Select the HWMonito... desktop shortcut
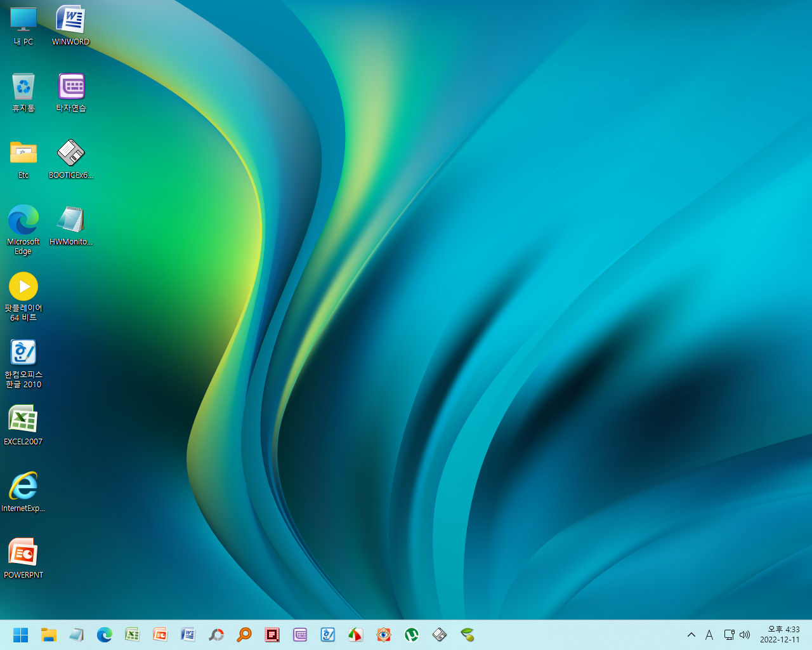812x650 pixels. (x=71, y=226)
